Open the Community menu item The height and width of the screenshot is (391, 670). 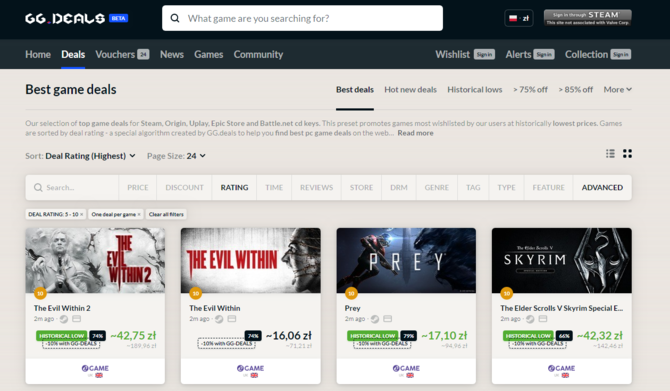258,55
